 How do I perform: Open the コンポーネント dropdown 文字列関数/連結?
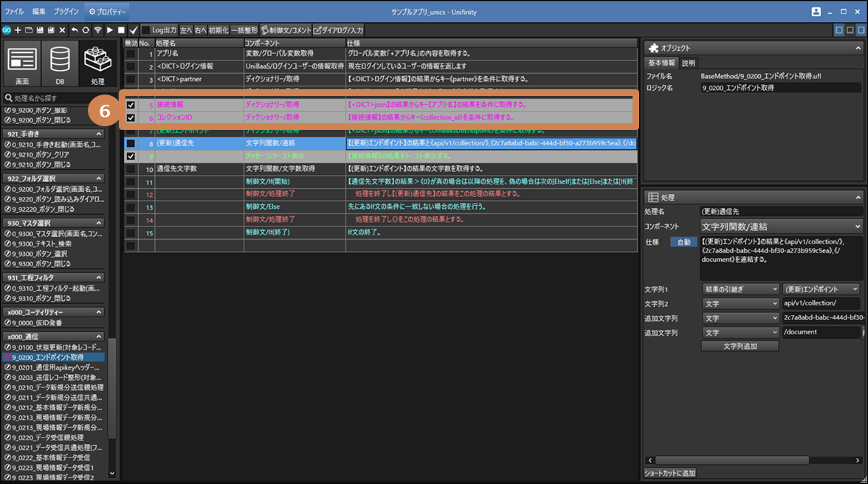click(x=780, y=227)
